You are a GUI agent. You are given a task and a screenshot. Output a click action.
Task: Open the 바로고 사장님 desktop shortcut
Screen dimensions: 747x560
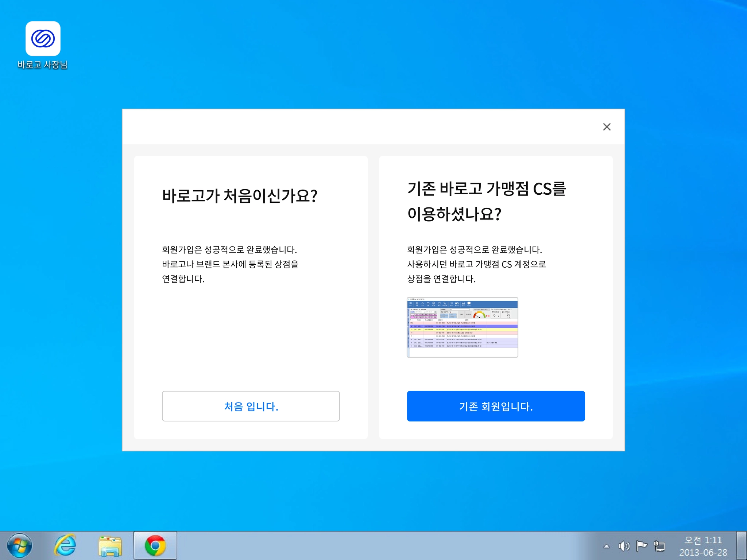43,40
